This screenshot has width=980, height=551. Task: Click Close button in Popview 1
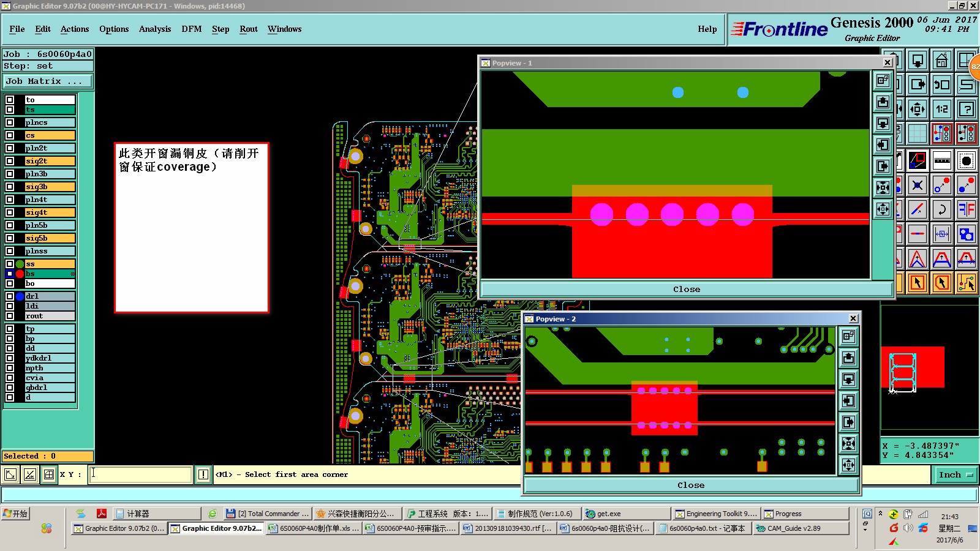(x=687, y=289)
